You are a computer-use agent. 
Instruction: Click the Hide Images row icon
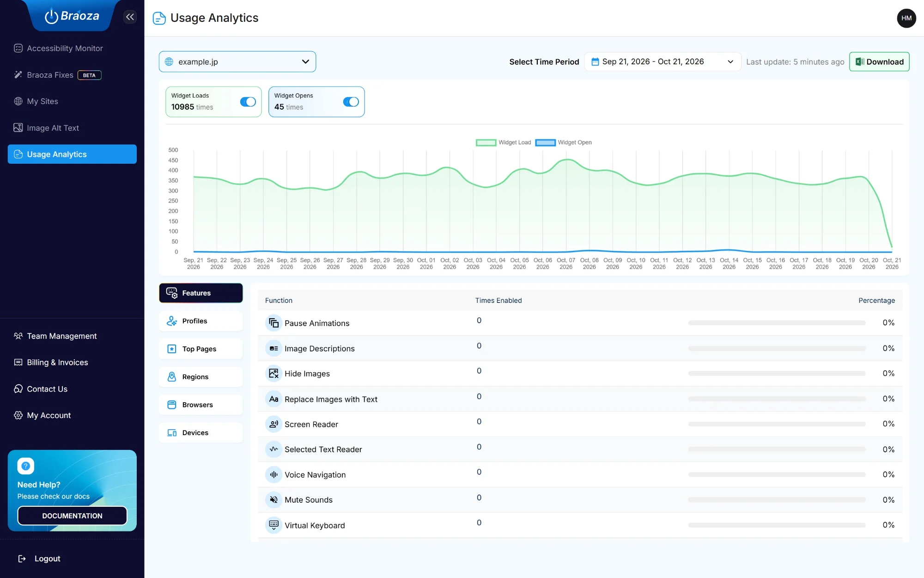click(x=274, y=373)
